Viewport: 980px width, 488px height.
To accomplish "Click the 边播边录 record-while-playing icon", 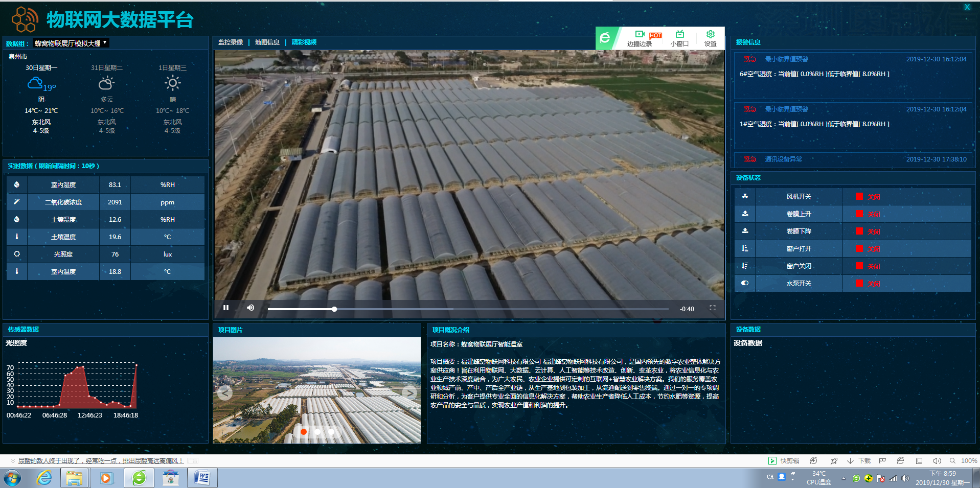I will [640, 34].
